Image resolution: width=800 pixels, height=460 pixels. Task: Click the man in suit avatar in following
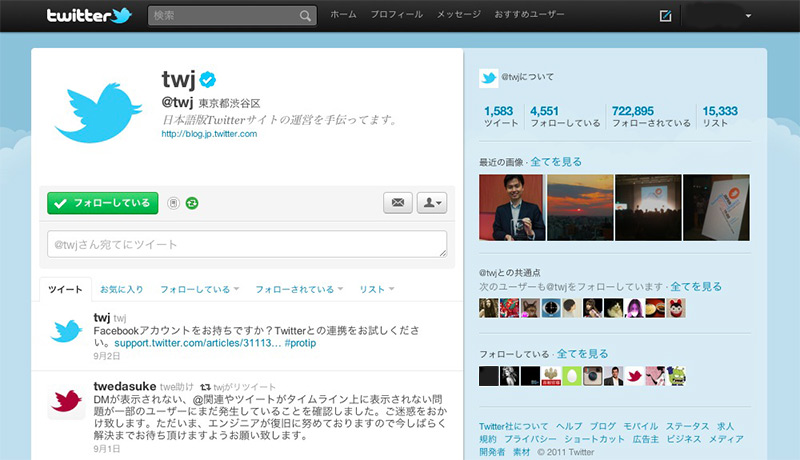click(x=613, y=376)
